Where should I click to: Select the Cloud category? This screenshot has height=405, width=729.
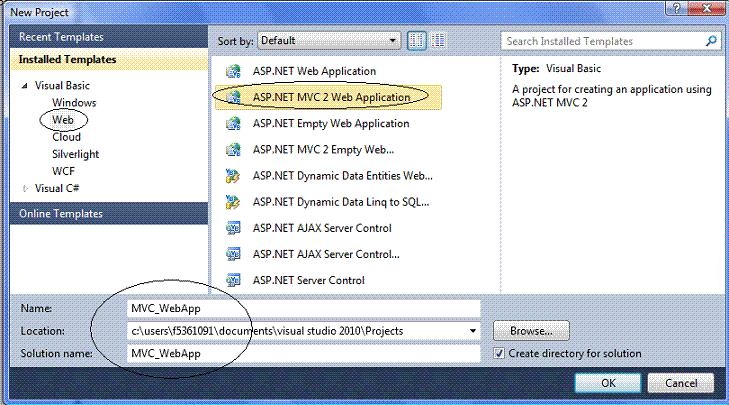tap(66, 137)
